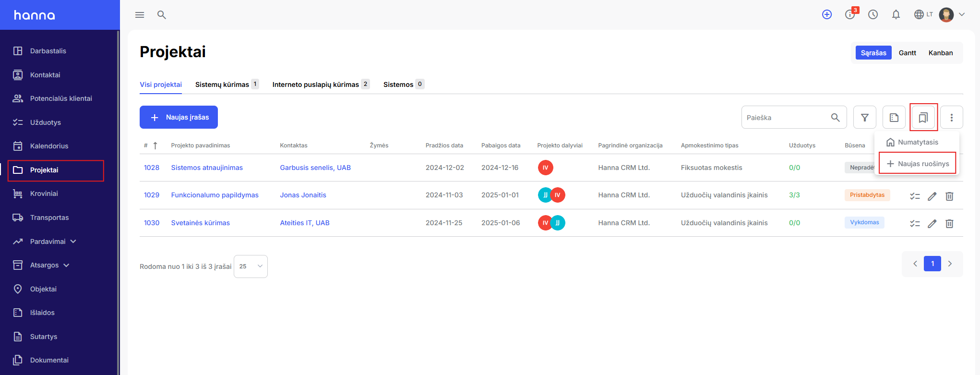This screenshot has height=375, width=980.
Task: Click the user avatar photo
Action: click(946, 14)
